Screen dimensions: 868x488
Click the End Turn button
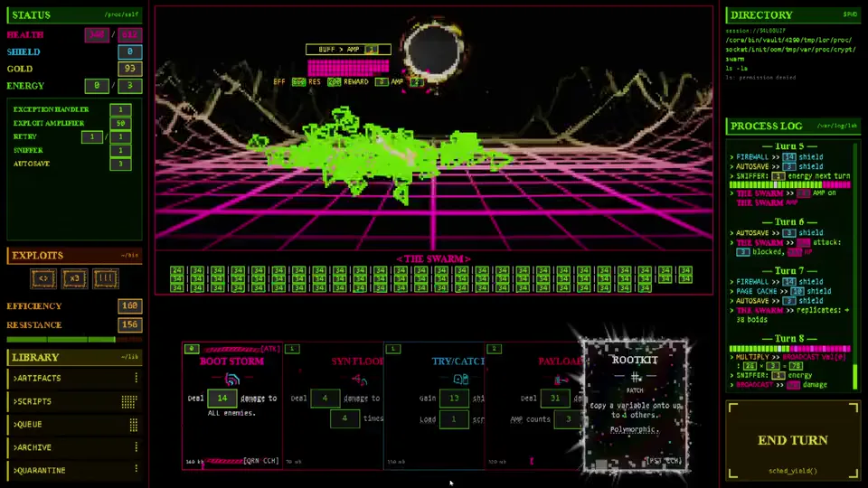click(x=793, y=440)
